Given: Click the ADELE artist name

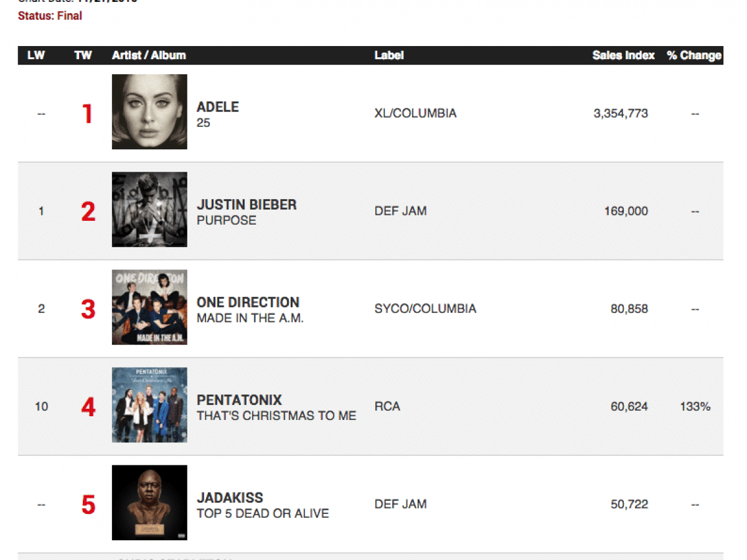Looking at the screenshot, I should point(218,107).
